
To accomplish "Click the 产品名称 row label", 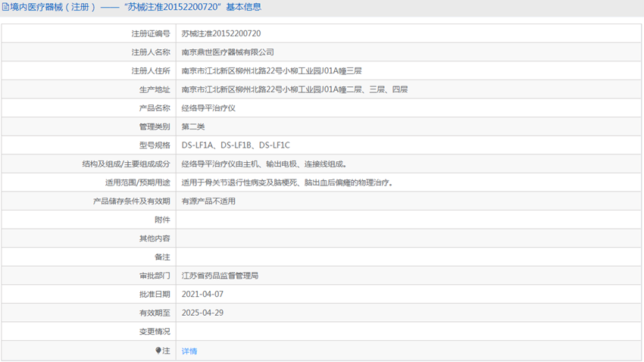I will click(155, 108).
